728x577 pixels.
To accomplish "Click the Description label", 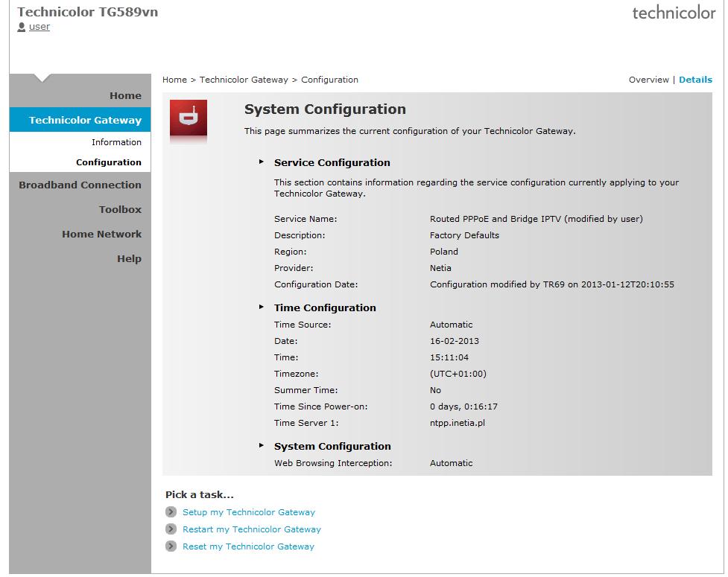I will point(300,235).
